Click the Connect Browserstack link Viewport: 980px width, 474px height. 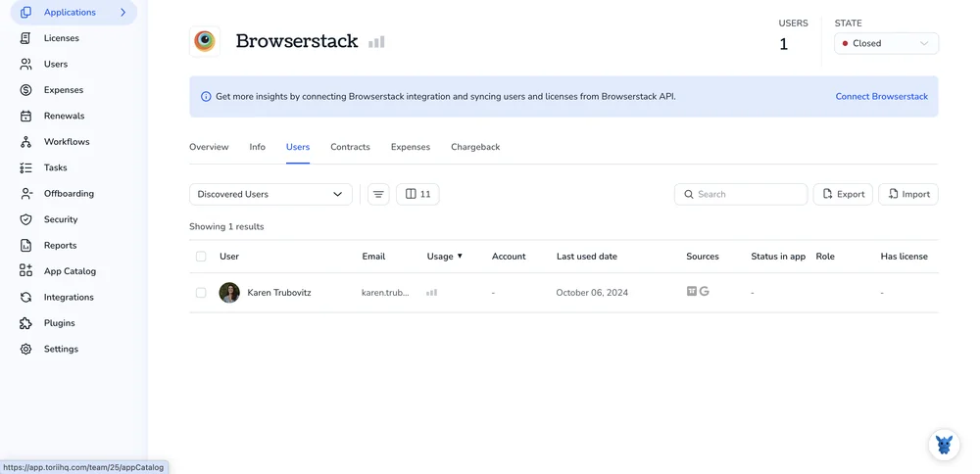tap(882, 97)
